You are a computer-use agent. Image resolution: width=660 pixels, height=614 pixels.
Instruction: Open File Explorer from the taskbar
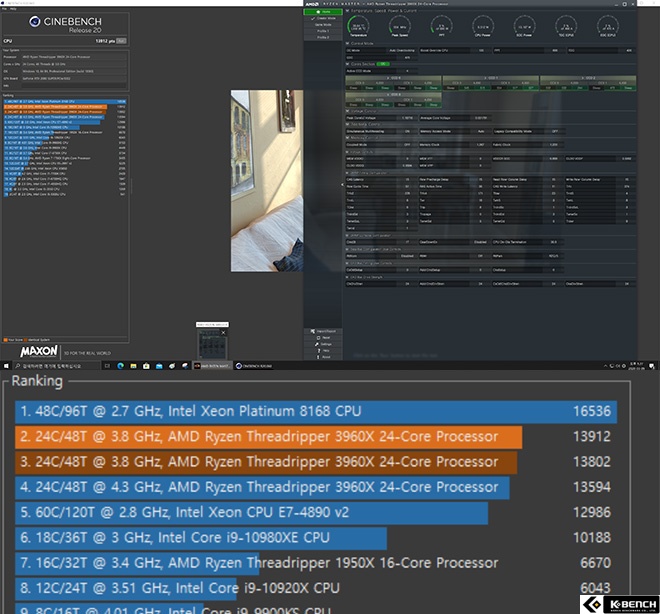(133, 366)
